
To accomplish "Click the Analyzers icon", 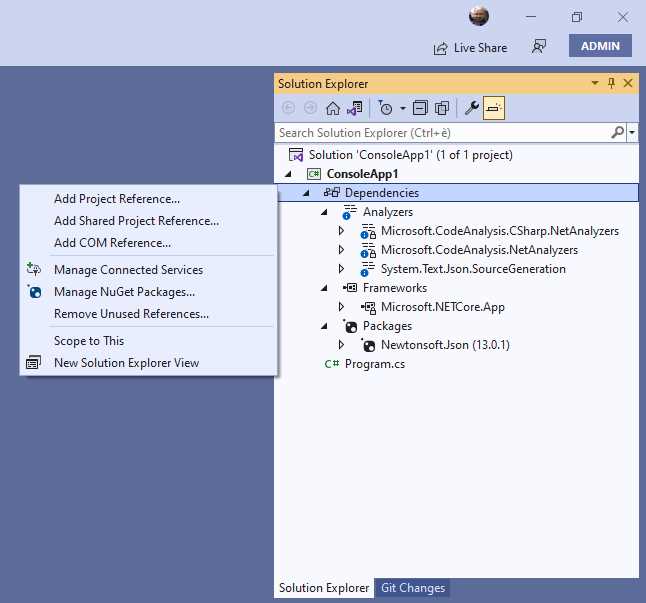I will click(349, 212).
